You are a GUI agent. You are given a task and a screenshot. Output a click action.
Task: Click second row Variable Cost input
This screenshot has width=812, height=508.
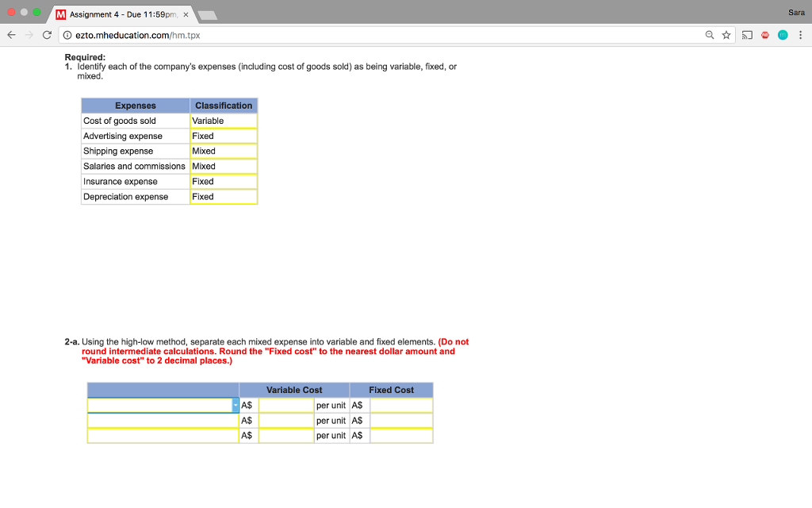[286, 421]
